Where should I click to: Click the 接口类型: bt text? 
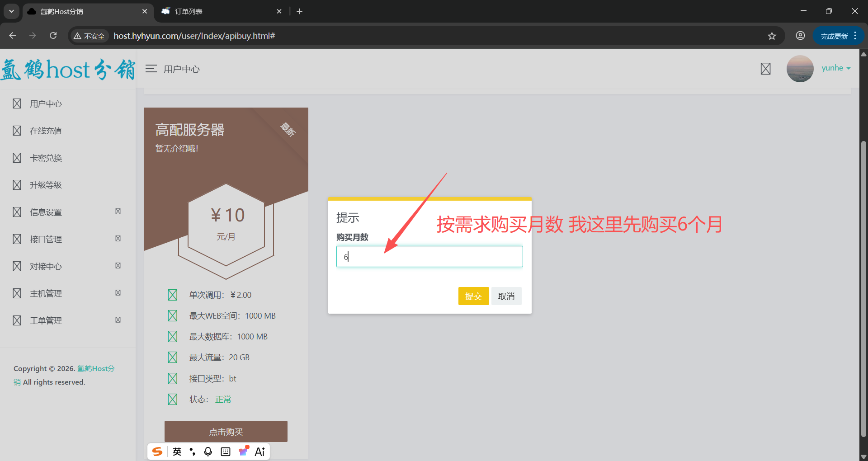(212, 379)
